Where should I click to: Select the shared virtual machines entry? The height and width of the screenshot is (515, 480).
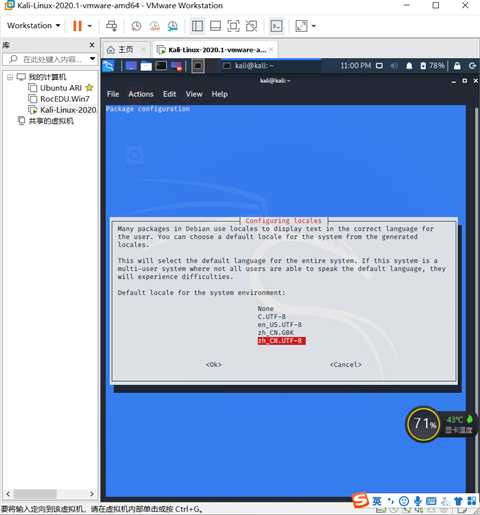(x=46, y=121)
